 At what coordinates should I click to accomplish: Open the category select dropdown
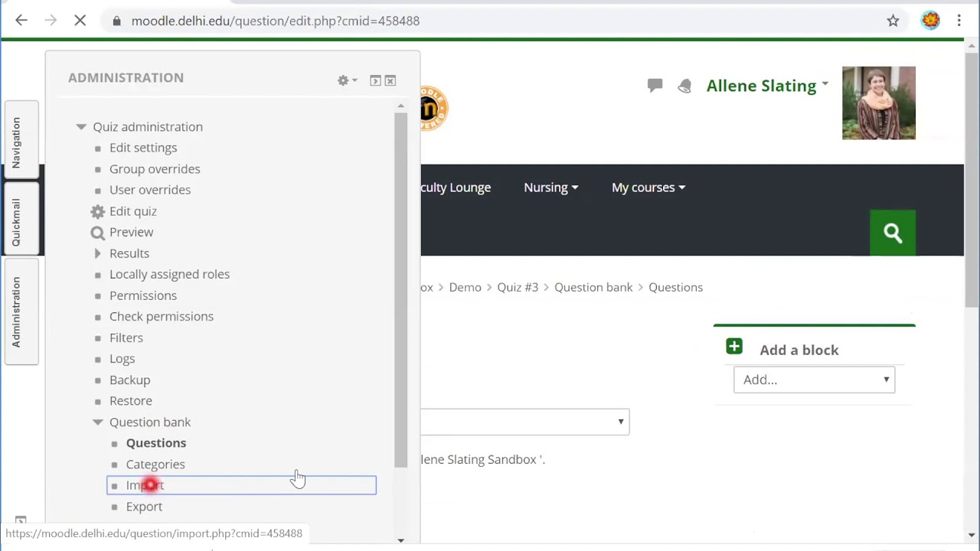click(x=524, y=422)
